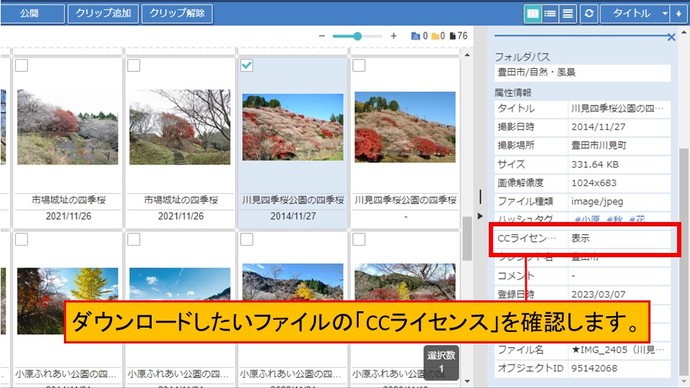Close the properties panel with X

pos(671,37)
